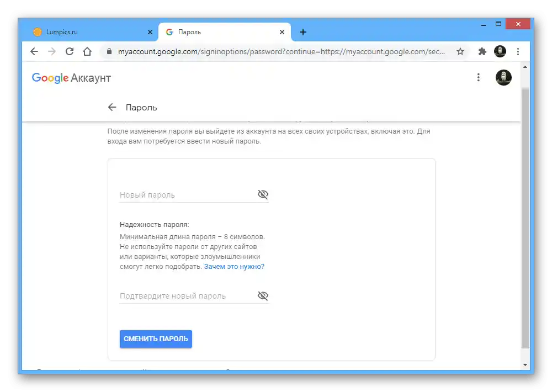Click the Google Аккаунт logo
The image size is (552, 392).
tap(71, 78)
